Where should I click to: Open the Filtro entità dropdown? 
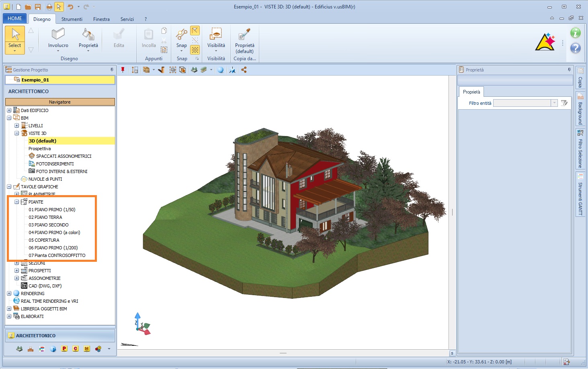(x=554, y=103)
